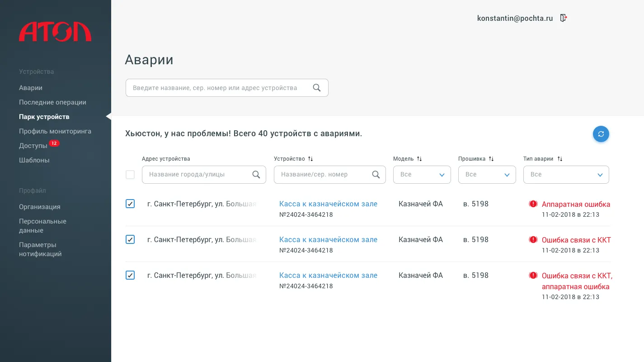Open Касса к казначейском зале link in third row
The height and width of the screenshot is (362, 644).
[328, 276]
